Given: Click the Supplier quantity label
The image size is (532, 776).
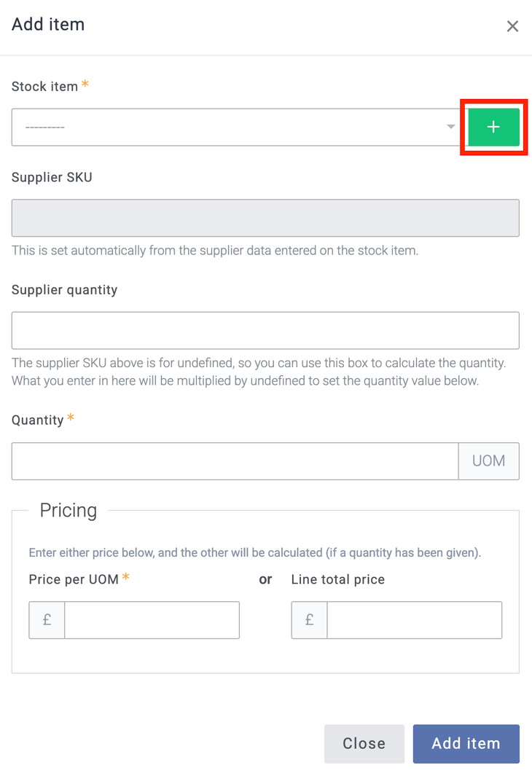Looking at the screenshot, I should click(64, 290).
